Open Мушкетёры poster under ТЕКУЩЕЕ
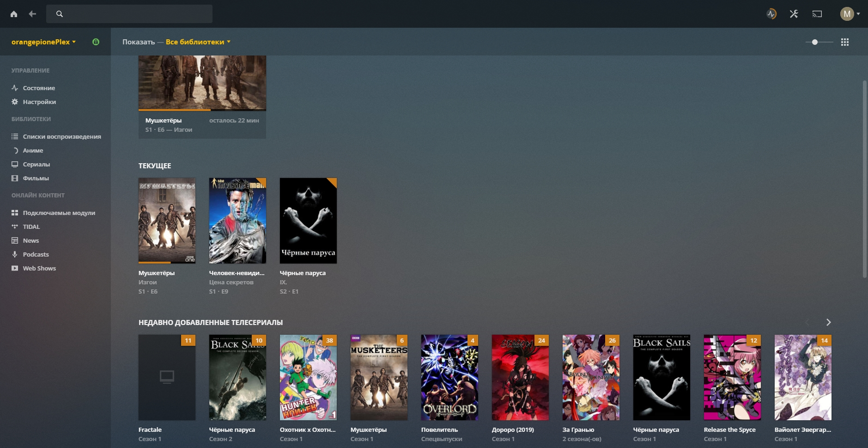The height and width of the screenshot is (448, 868). 167,221
